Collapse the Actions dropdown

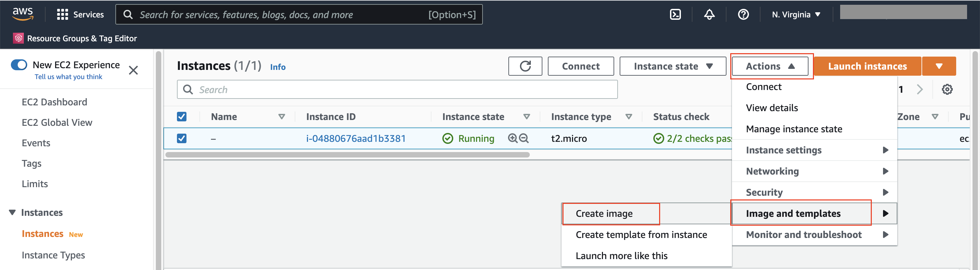[x=770, y=66]
